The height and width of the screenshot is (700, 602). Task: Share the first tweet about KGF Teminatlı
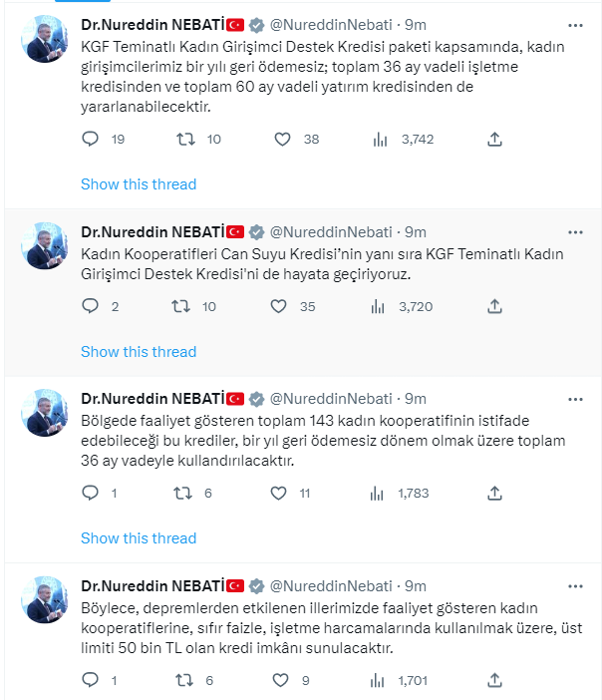click(x=494, y=140)
